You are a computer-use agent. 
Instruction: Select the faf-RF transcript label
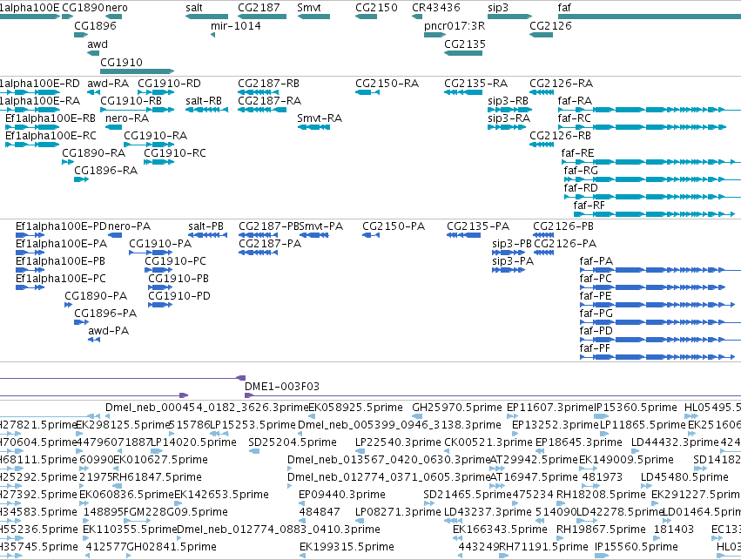589,206
